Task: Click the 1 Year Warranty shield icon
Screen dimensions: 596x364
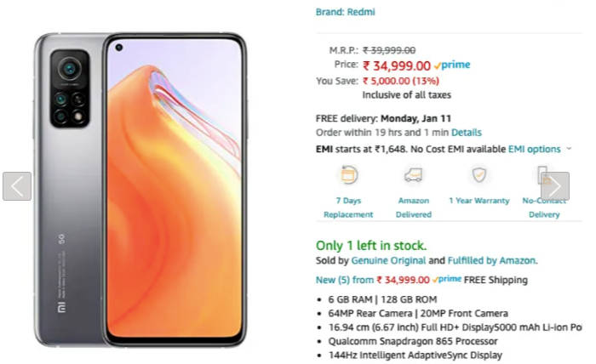Action: click(479, 175)
